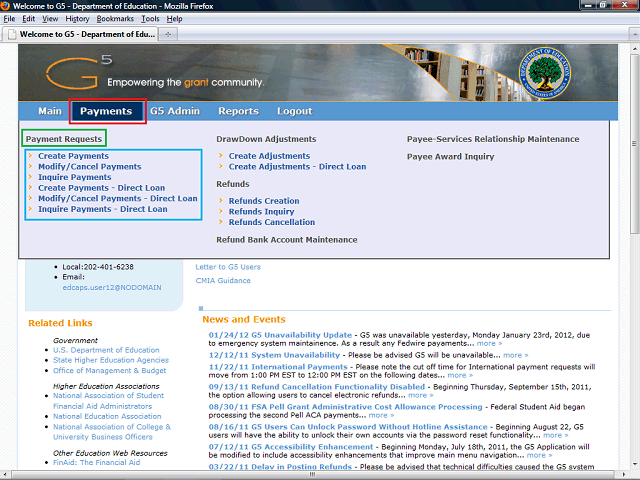Open the Payments navigation tab

click(x=106, y=111)
